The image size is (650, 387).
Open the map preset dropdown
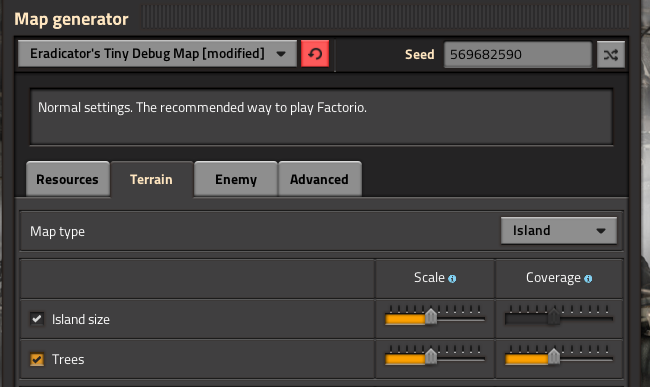pyautogui.click(x=158, y=54)
